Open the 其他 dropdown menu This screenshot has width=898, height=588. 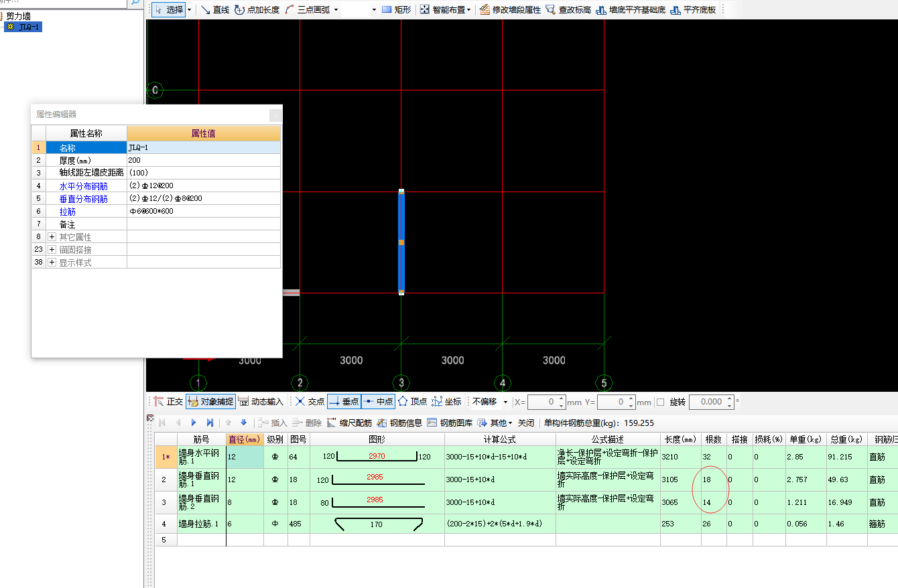[x=495, y=423]
